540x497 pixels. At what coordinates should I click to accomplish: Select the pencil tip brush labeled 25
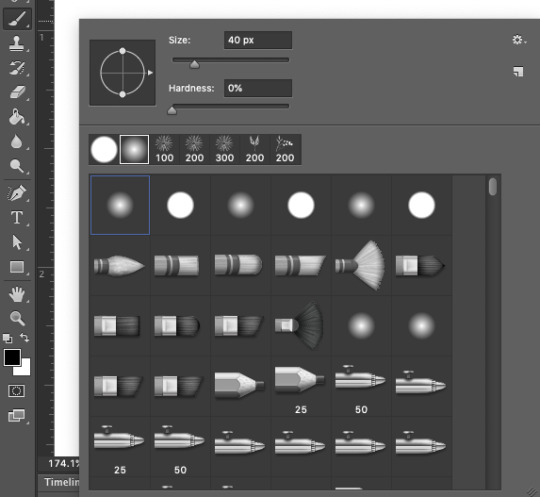click(x=301, y=386)
